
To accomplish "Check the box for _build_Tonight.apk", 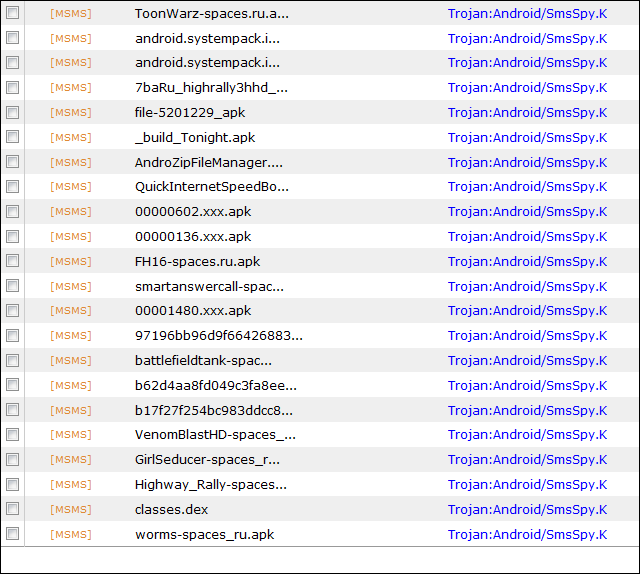I will click(13, 138).
